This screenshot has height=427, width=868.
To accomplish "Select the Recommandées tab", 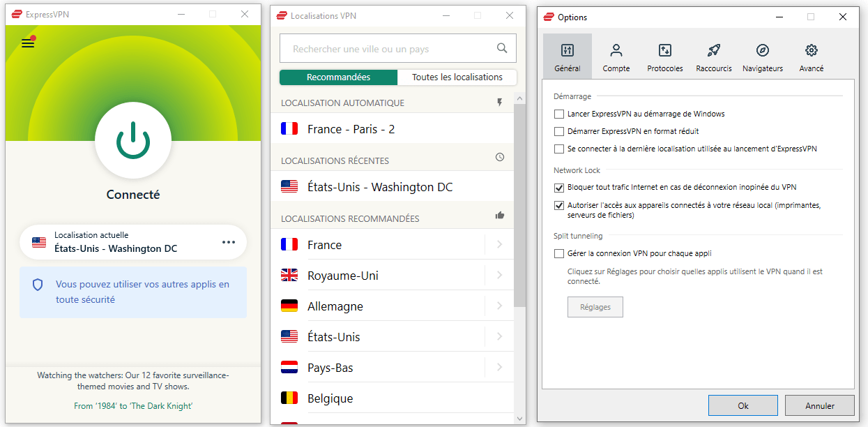I will click(338, 77).
